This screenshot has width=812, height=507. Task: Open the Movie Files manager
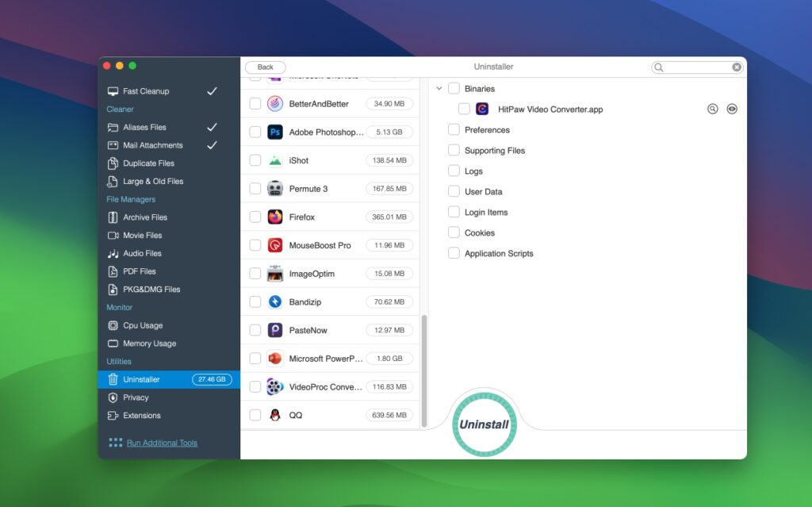tap(144, 235)
